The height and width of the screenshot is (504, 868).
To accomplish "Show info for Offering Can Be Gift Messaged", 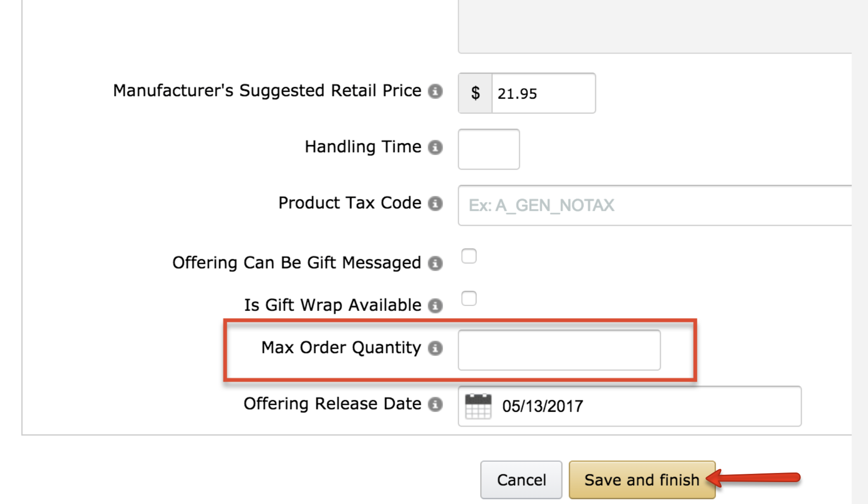I will pyautogui.click(x=435, y=263).
